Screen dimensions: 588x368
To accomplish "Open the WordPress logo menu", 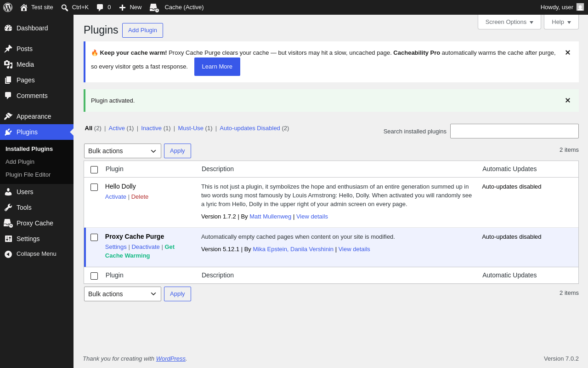I will [x=8, y=7].
